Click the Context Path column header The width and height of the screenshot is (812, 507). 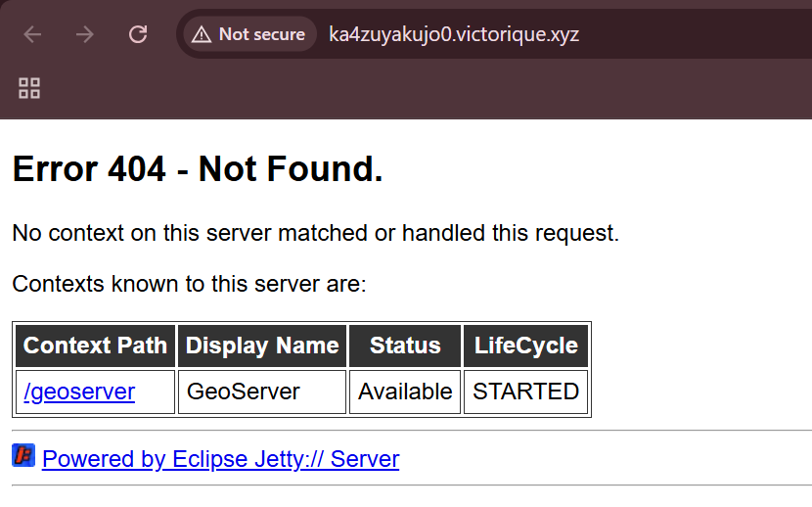tap(95, 346)
